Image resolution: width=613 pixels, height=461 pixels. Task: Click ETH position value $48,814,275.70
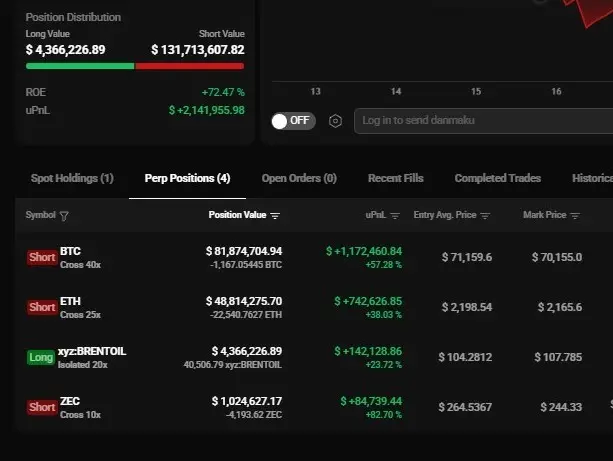coord(244,301)
